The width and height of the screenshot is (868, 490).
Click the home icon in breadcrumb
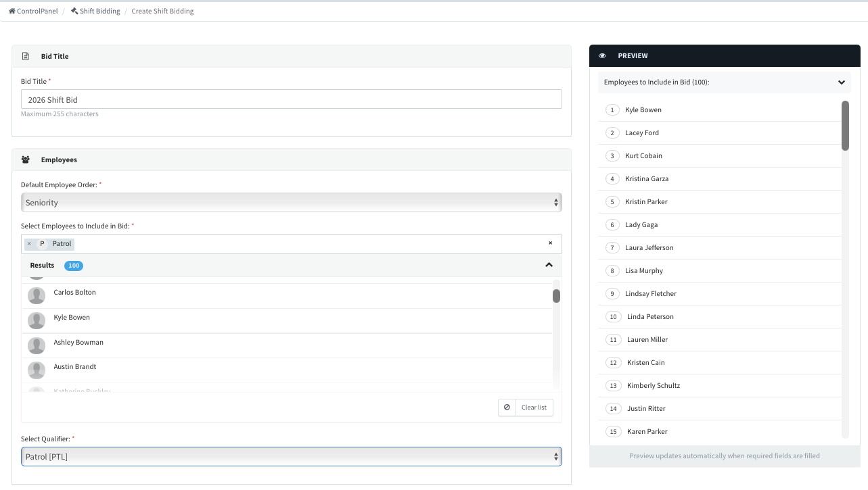tap(12, 11)
